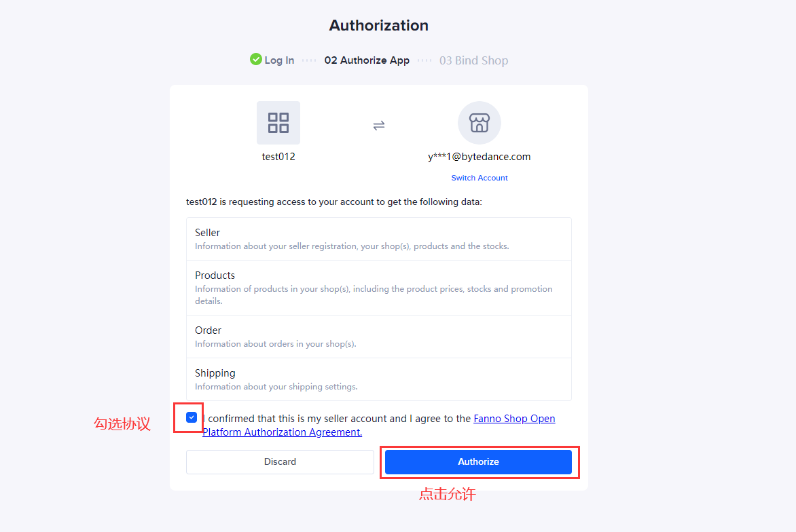Click the two-way exchange arrows icon
This screenshot has width=796, height=532.
(x=379, y=126)
